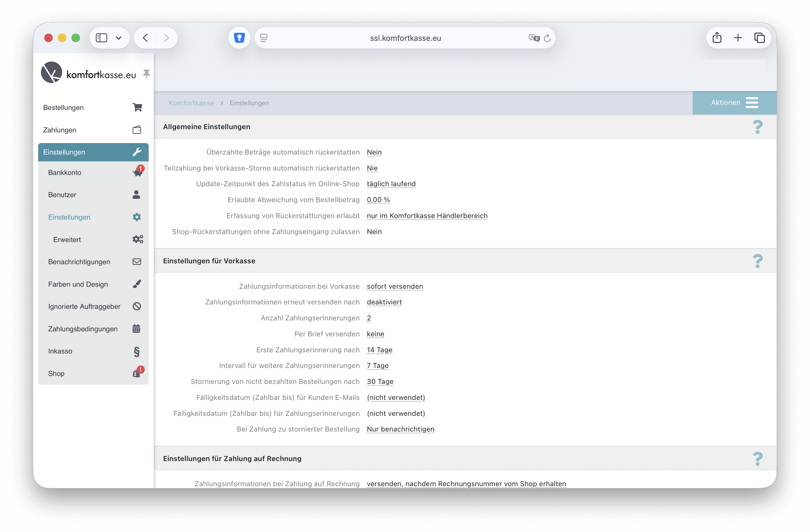Viewport: 810px width, 532px height.
Task: Click the ban icon beside Ignorierte Auftraggeber
Action: 137,306
